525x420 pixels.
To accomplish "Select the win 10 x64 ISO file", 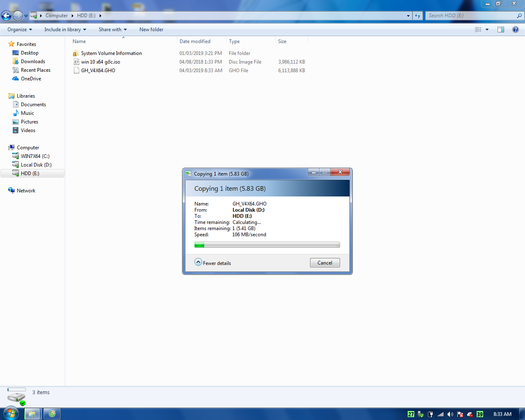I will click(100, 62).
